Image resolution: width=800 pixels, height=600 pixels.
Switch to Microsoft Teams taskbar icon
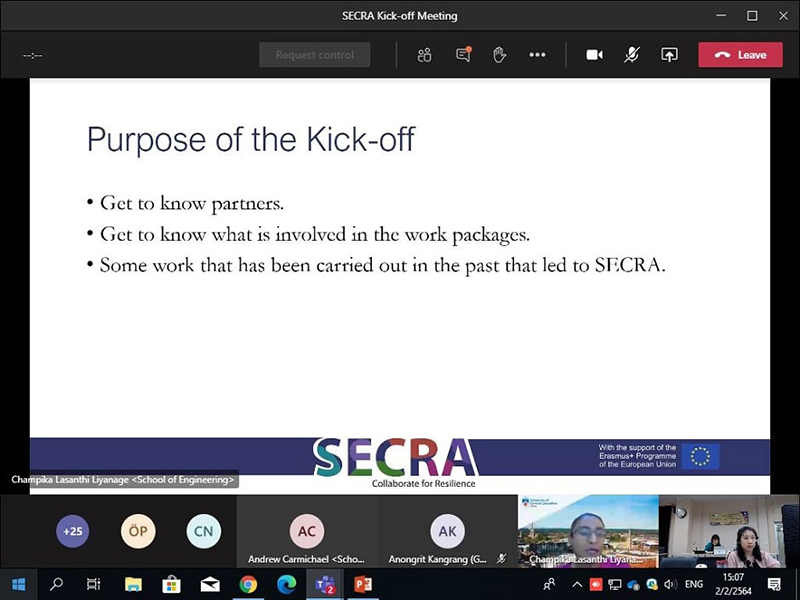tap(325, 584)
